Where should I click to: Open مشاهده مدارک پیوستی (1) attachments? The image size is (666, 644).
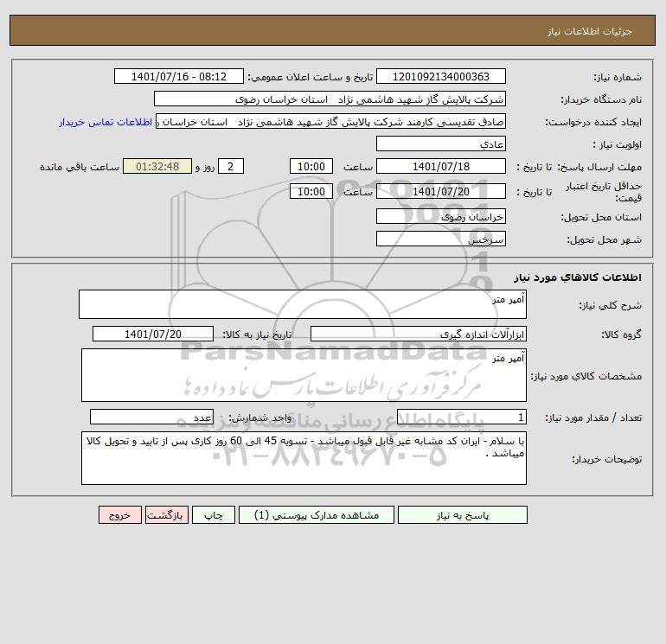pos(317,515)
